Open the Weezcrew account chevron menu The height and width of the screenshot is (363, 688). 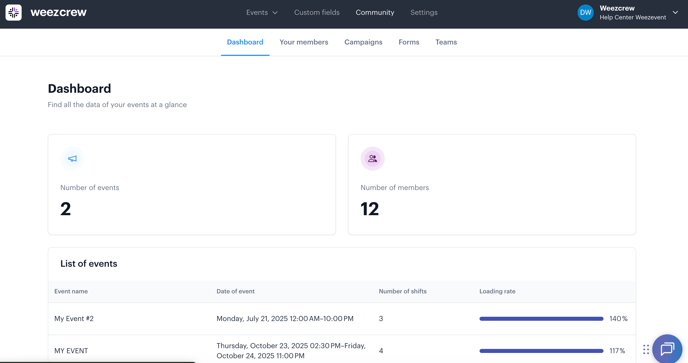pyautogui.click(x=675, y=12)
